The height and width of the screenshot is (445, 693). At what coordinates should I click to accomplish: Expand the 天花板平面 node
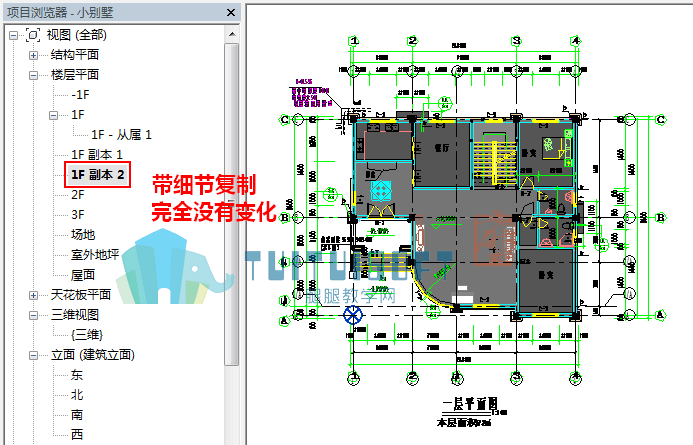pyautogui.click(x=33, y=295)
